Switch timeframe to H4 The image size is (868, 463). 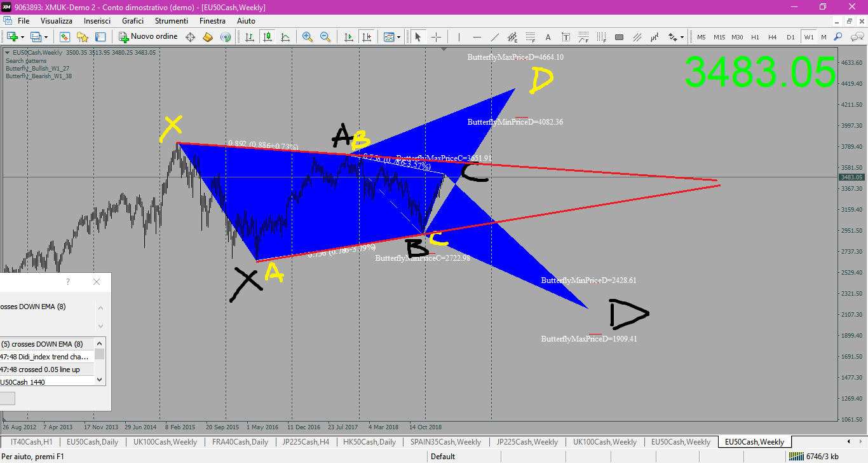pos(773,37)
